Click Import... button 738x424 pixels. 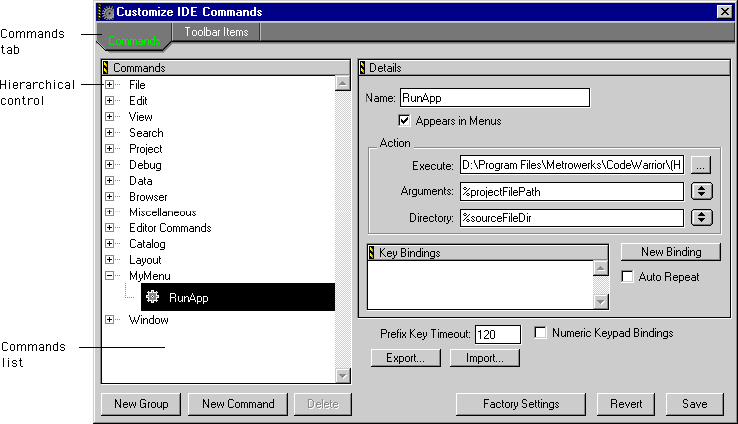pos(485,358)
